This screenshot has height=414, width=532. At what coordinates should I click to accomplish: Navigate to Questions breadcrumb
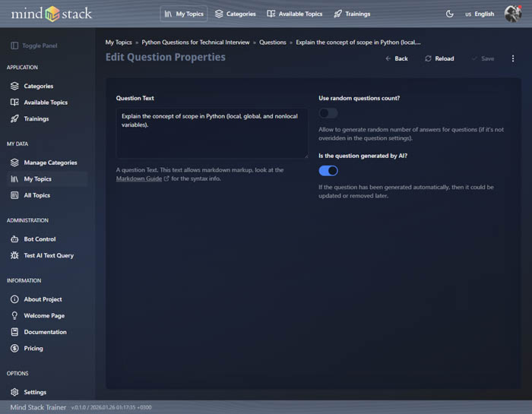[273, 43]
